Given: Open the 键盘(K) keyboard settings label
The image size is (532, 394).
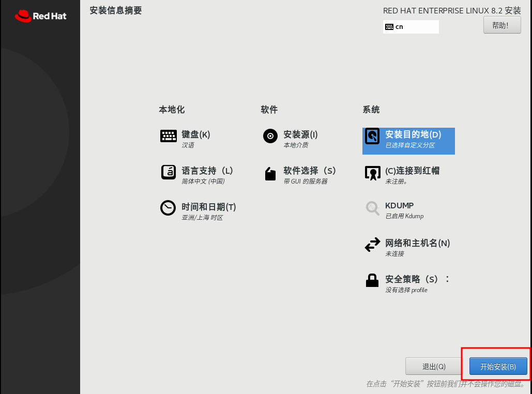Looking at the screenshot, I should [196, 134].
